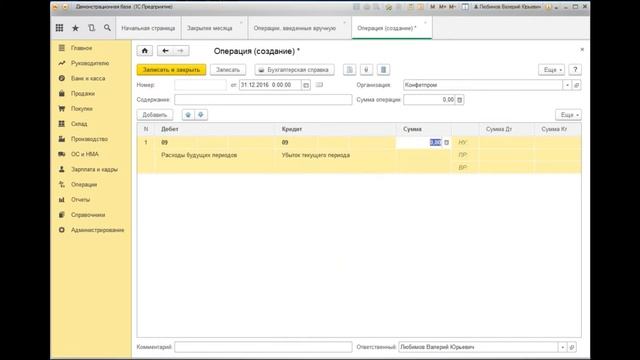Focus the Комментарий input field
The width and height of the screenshot is (640, 360).
point(263,347)
